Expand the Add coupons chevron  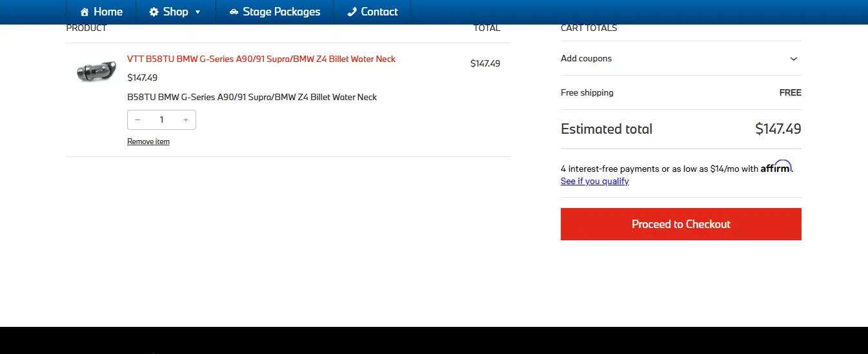pyautogui.click(x=793, y=59)
